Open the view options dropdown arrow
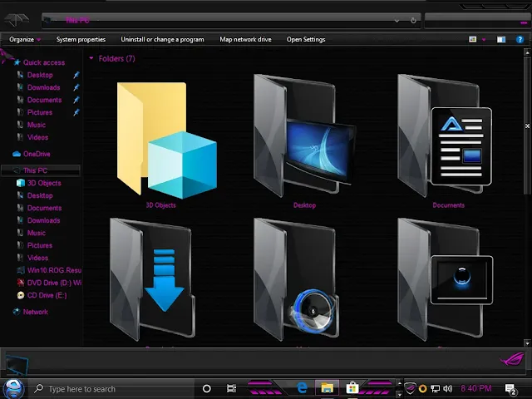 pyautogui.click(x=484, y=40)
